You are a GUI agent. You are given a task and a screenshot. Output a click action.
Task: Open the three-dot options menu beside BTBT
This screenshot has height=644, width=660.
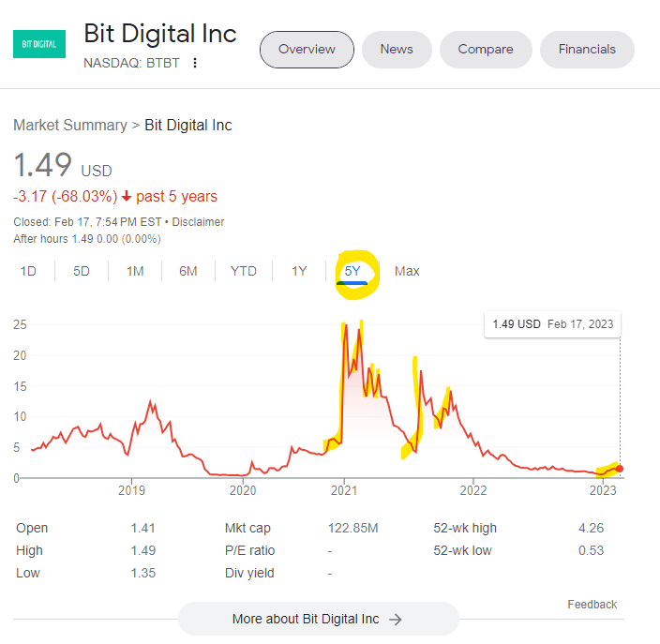point(195,64)
